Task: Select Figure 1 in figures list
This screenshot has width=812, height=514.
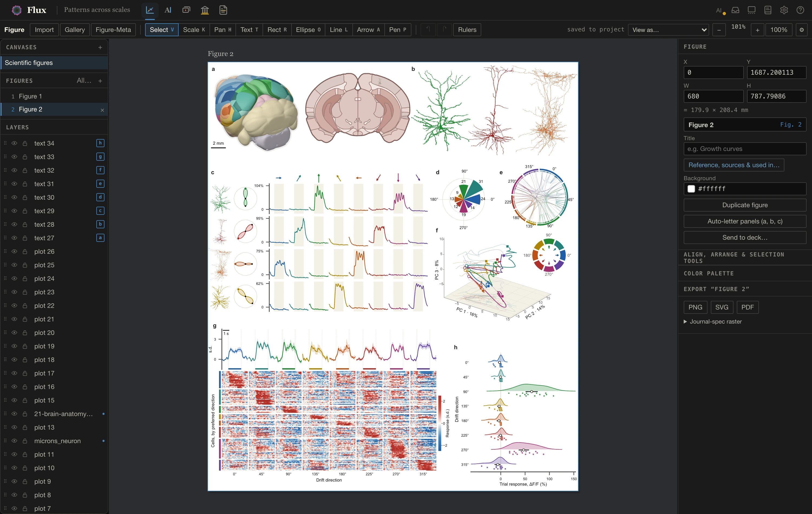Action: click(54, 96)
